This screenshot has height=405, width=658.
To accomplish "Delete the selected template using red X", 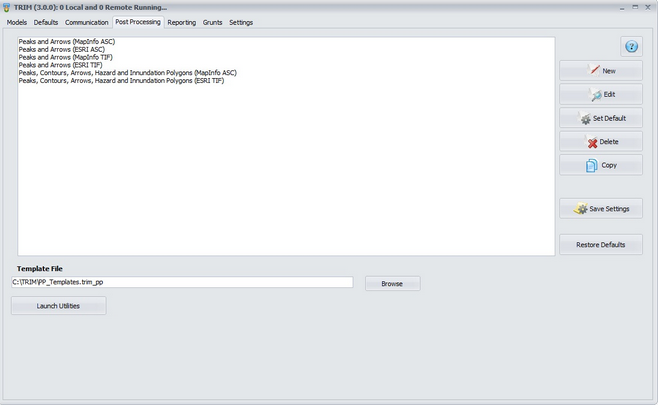I will (x=601, y=142).
